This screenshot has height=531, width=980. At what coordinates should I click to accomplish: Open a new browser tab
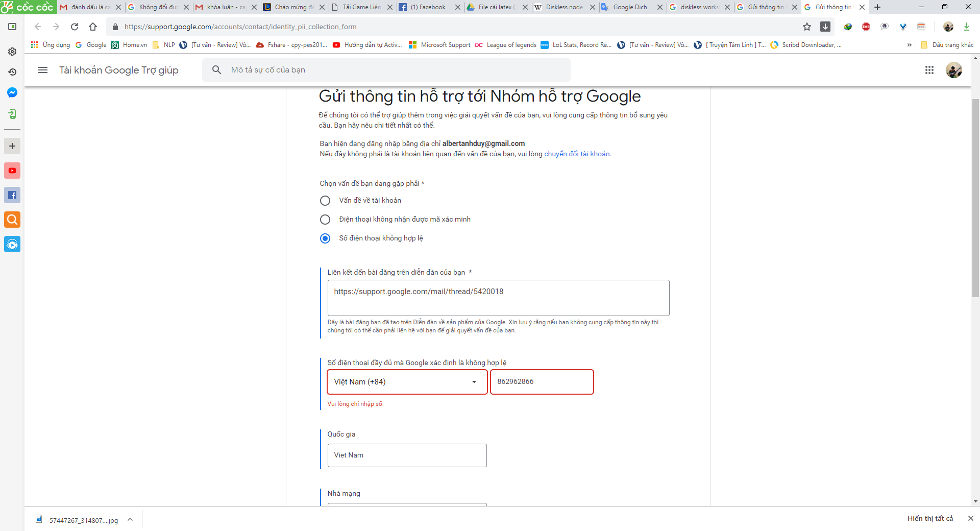click(x=877, y=7)
